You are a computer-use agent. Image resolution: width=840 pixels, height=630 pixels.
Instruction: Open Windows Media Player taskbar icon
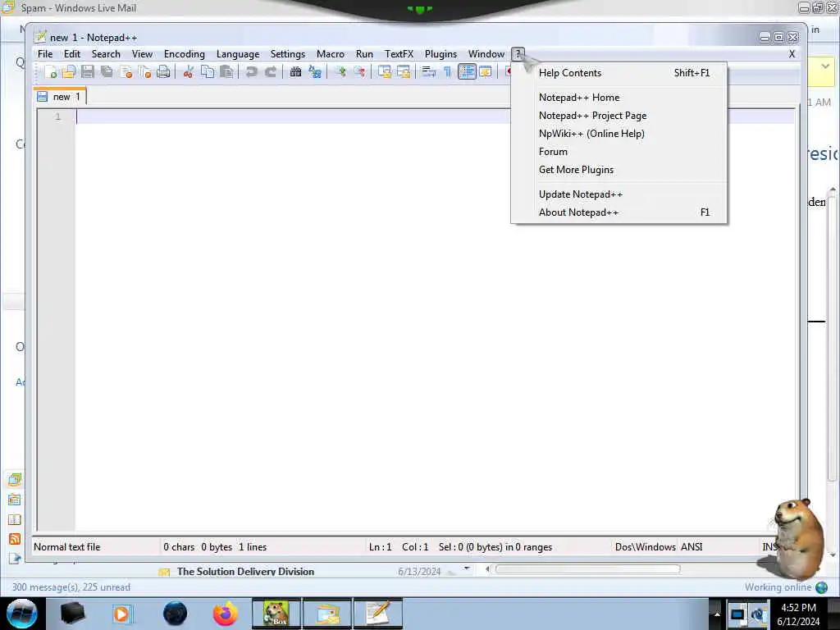(x=121, y=614)
